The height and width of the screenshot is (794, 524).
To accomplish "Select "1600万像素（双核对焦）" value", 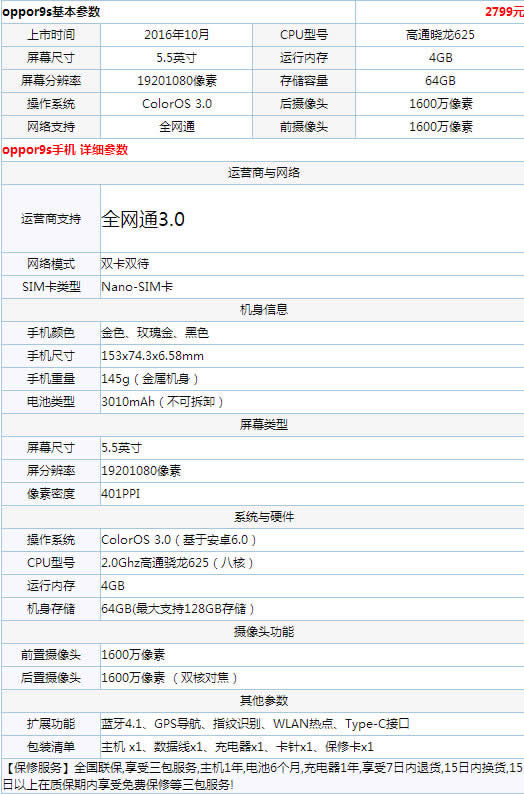I will [x=170, y=678].
